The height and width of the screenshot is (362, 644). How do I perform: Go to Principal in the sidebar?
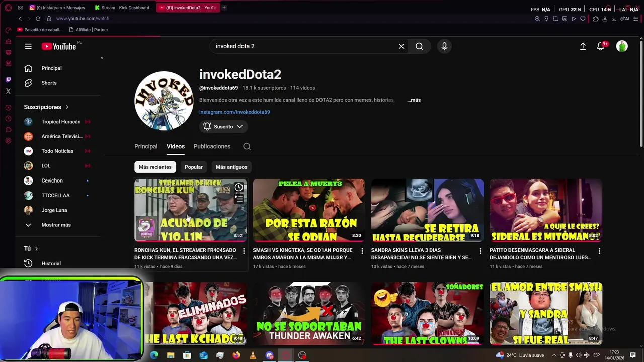58,68
